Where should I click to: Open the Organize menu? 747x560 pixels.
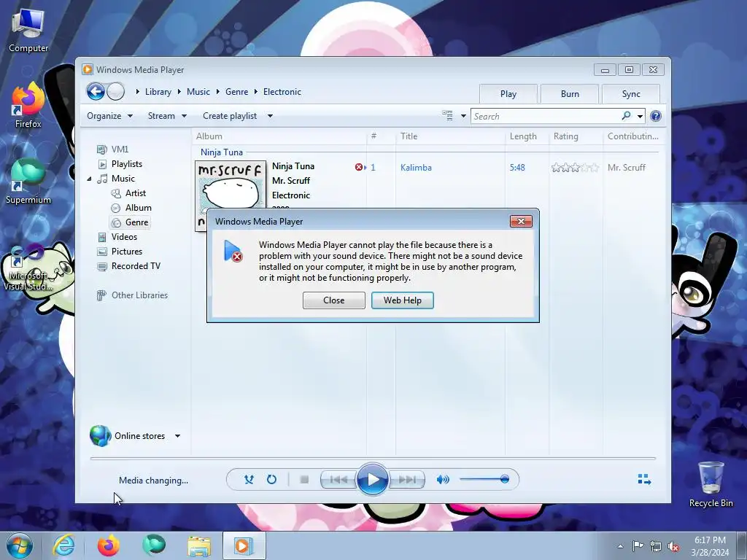tap(109, 116)
